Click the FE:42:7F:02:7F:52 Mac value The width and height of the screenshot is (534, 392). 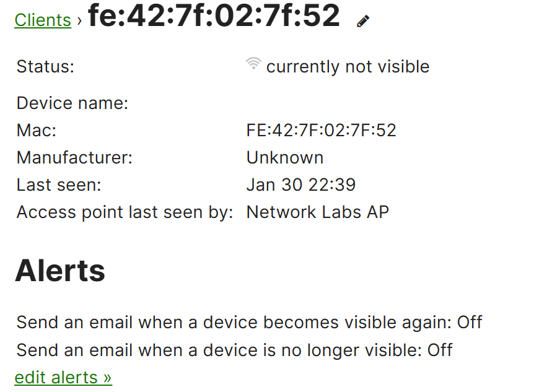pyautogui.click(x=321, y=130)
